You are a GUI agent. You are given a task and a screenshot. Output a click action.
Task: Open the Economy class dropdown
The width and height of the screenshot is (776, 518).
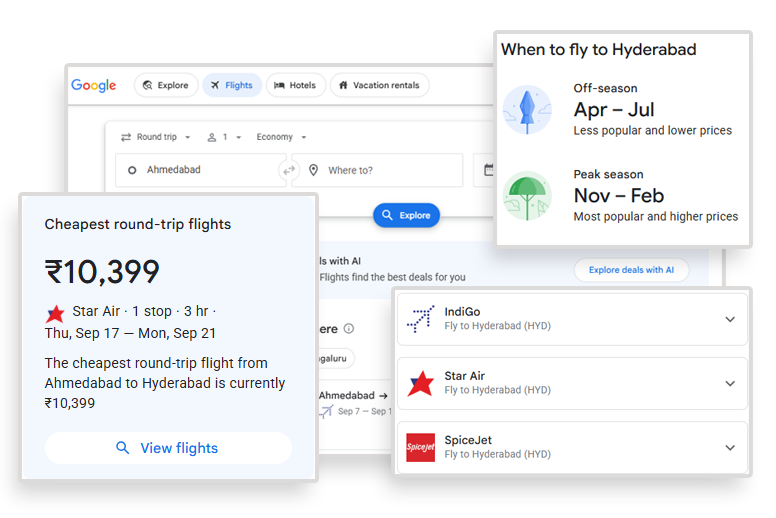pyautogui.click(x=281, y=137)
